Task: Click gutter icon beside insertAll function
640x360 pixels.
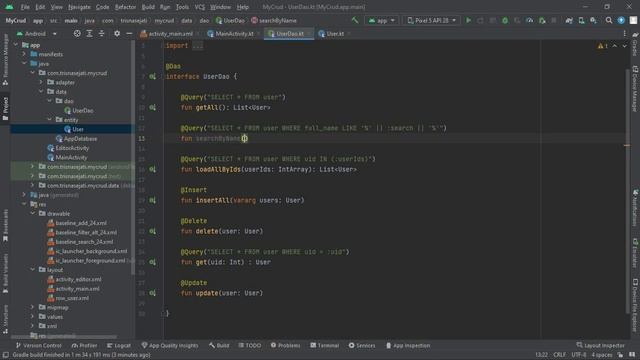Action: click(152, 200)
